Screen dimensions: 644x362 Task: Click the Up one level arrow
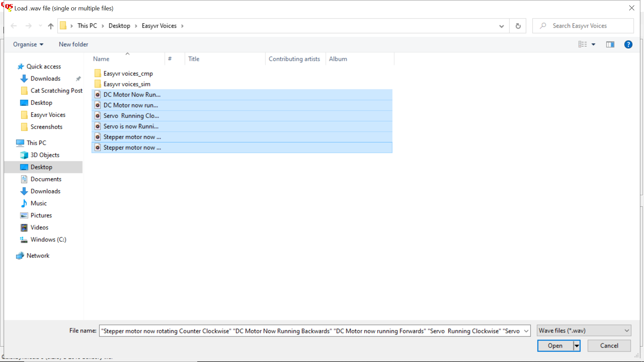click(51, 26)
